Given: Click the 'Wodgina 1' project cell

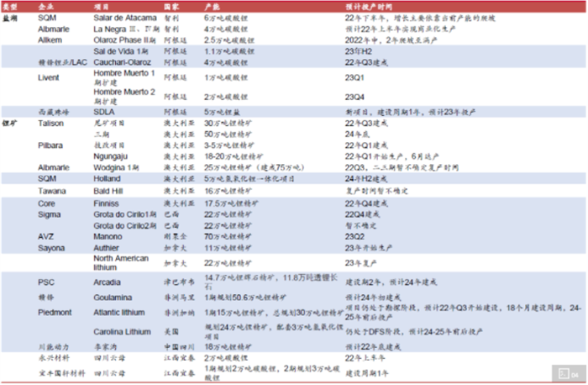Looking at the screenshot, I should tap(116, 168).
